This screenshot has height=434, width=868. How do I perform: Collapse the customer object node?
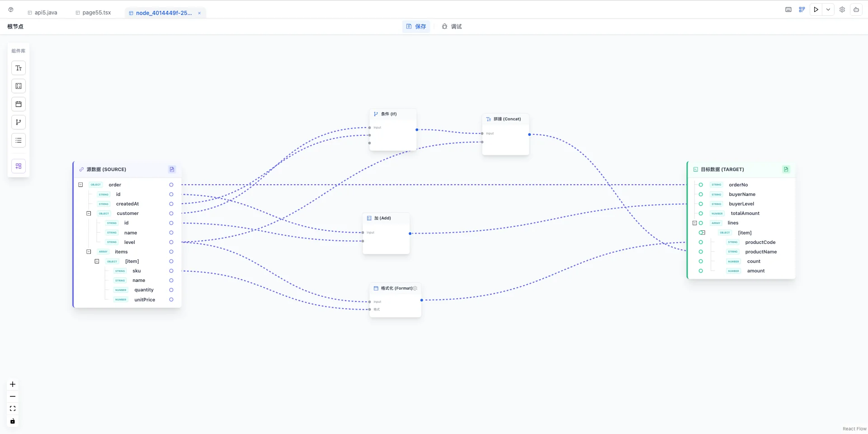89,213
